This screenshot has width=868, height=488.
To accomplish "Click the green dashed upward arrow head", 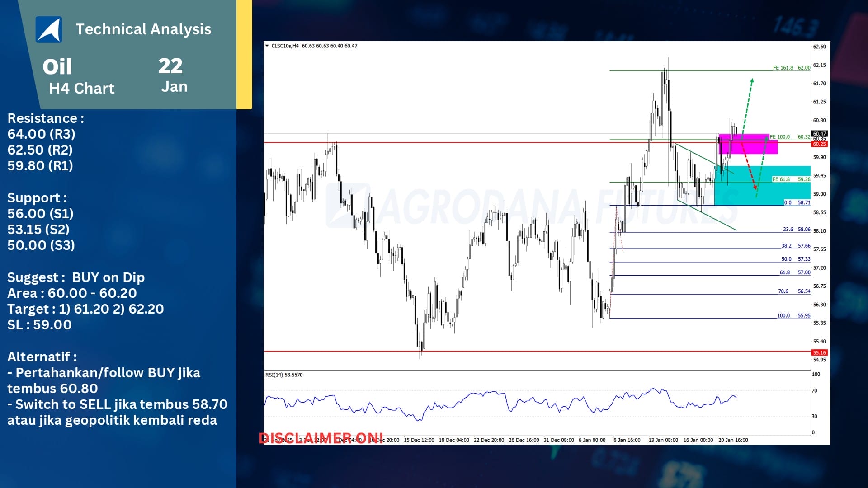I will click(x=752, y=81).
